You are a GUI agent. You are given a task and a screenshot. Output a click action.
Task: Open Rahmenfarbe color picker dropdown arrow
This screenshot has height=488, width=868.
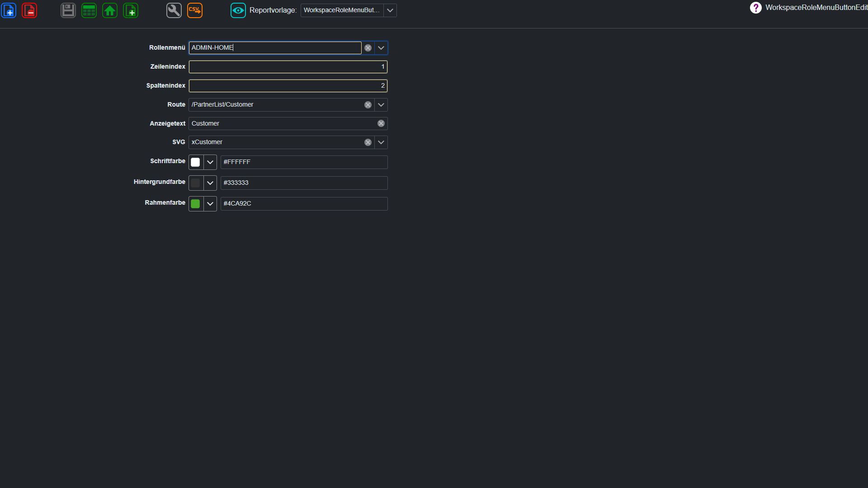(210, 204)
